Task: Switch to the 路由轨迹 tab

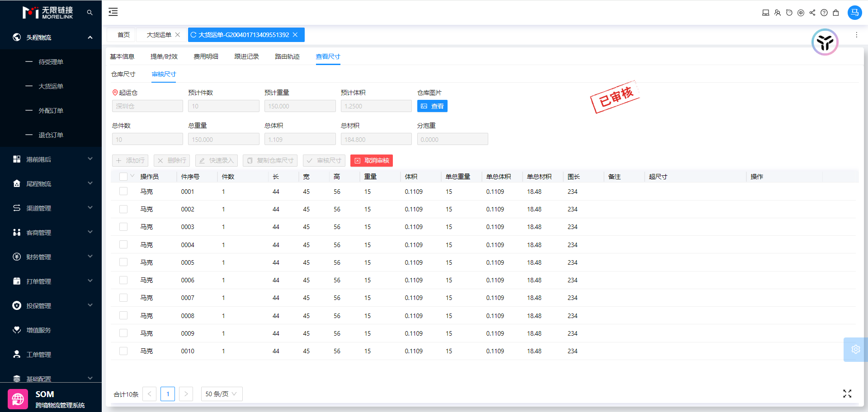Action: click(x=287, y=56)
